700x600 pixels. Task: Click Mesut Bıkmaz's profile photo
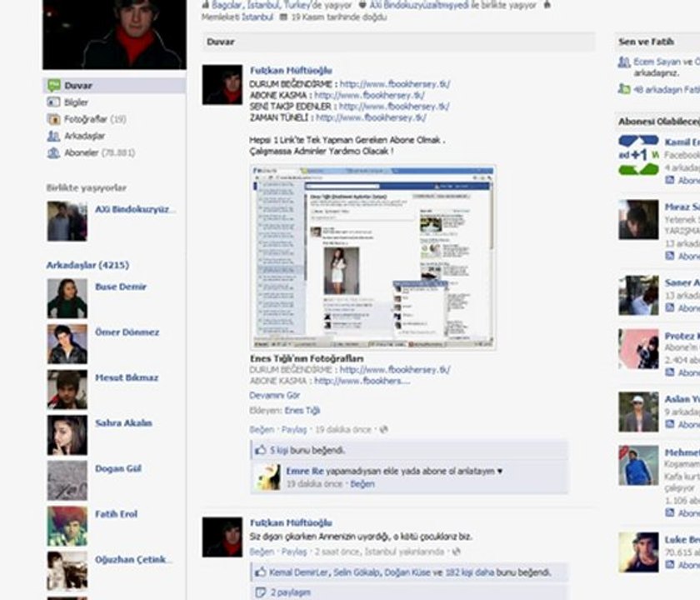click(67, 389)
